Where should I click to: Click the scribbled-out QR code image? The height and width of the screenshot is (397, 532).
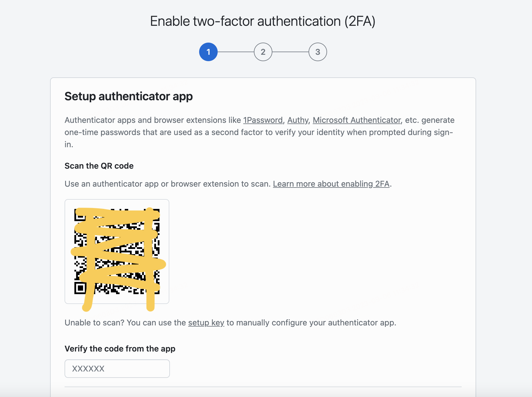click(117, 251)
